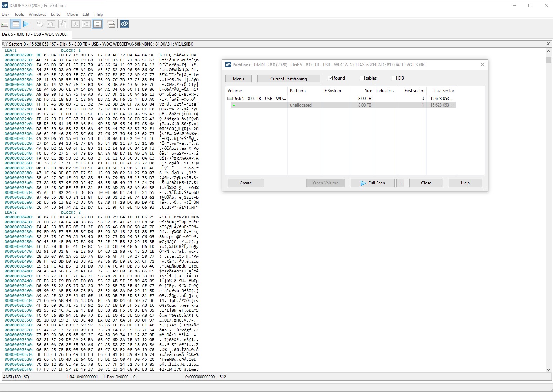Maximize the DMDE main window
This screenshot has width=553, height=392.
(x=530, y=5)
